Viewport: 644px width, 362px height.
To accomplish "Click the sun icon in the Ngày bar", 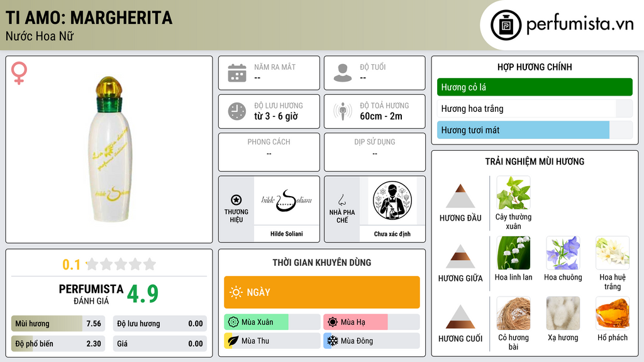I will point(236,292).
